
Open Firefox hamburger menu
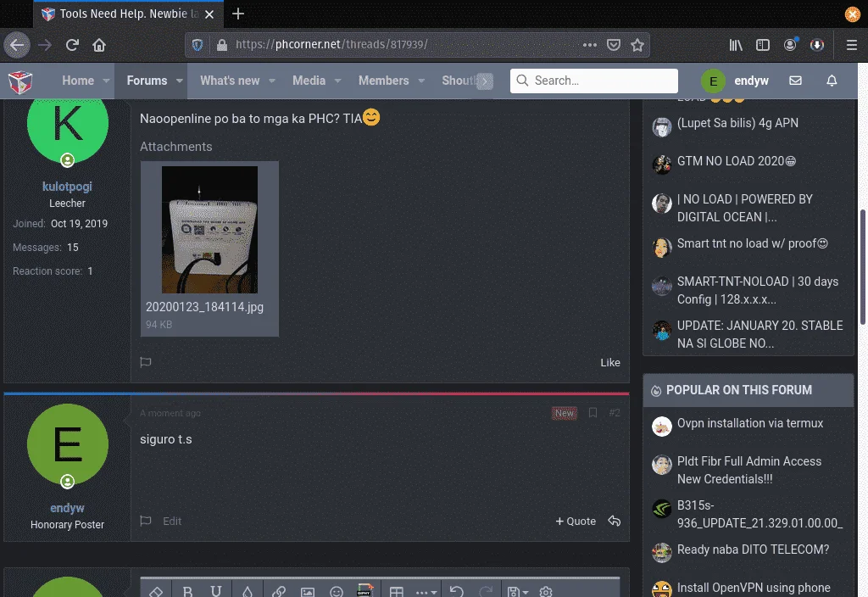tap(852, 45)
